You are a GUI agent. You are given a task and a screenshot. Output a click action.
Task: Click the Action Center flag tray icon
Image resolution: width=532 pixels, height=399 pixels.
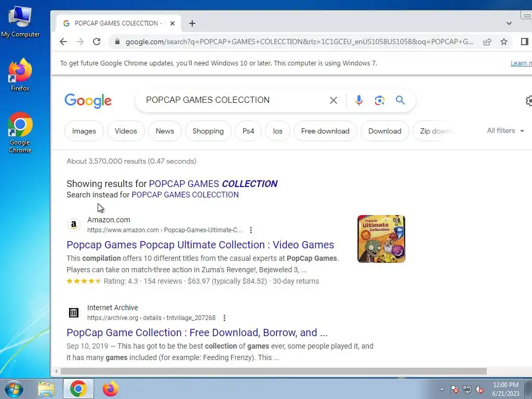point(455,389)
